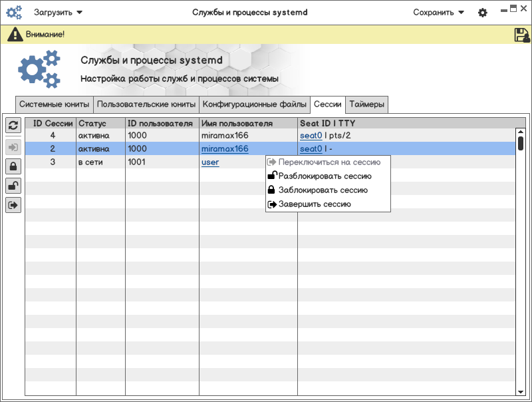Viewport: 532px width, 402px height.
Task: Choose Разблокировать сессию in context menu
Action: (325, 176)
